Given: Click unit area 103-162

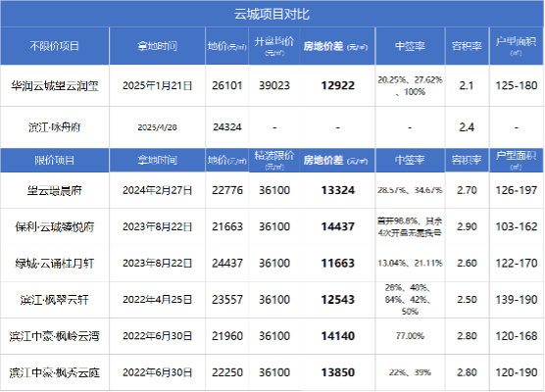Looking at the screenshot, I should [517, 226].
